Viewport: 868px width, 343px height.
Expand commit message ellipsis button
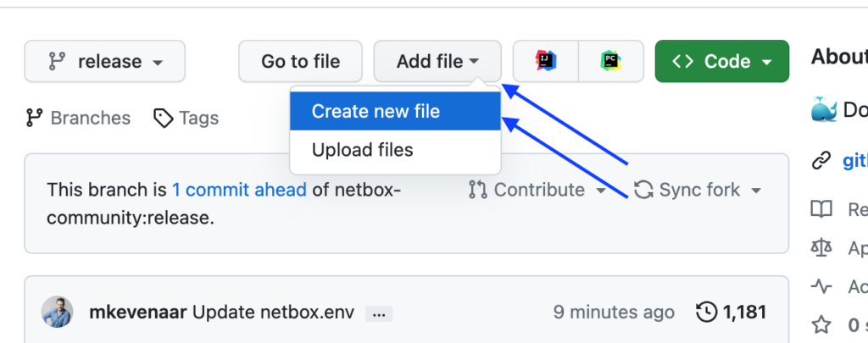point(378,313)
